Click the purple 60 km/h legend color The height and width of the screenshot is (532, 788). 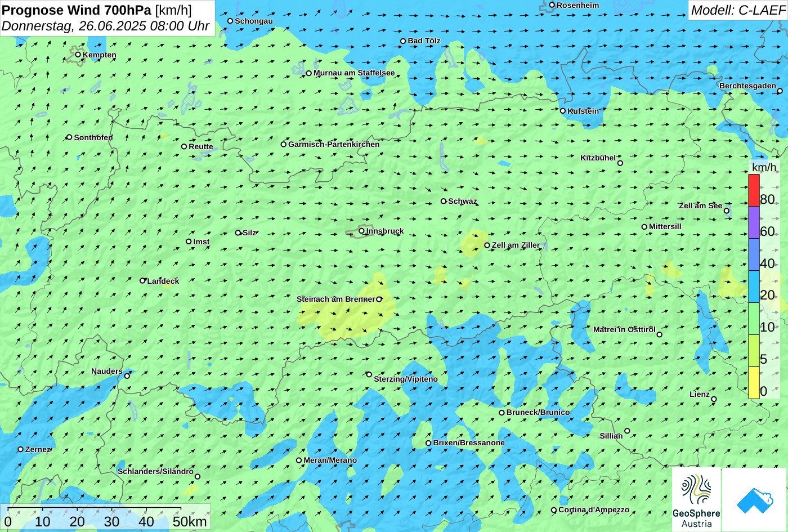[754, 222]
